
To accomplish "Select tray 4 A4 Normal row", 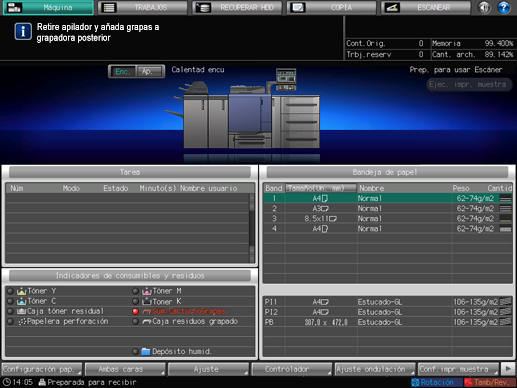I will [388, 229].
